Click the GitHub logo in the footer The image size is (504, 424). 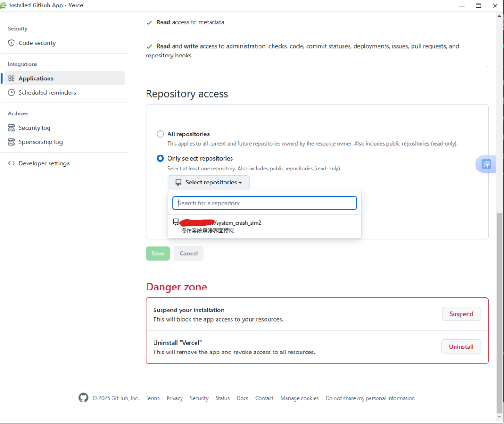tap(84, 398)
